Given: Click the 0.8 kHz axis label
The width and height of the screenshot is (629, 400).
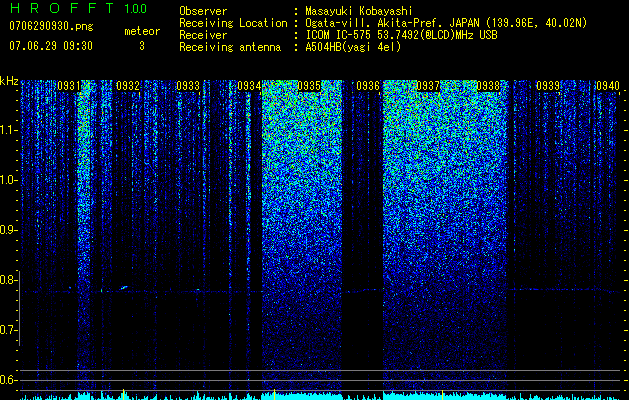Looking at the screenshot, I should [8, 280].
